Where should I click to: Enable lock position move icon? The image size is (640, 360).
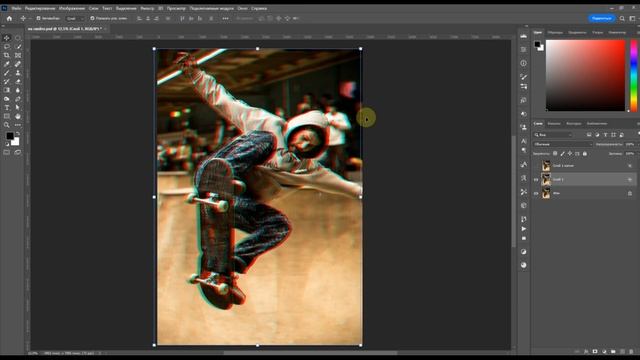point(570,153)
